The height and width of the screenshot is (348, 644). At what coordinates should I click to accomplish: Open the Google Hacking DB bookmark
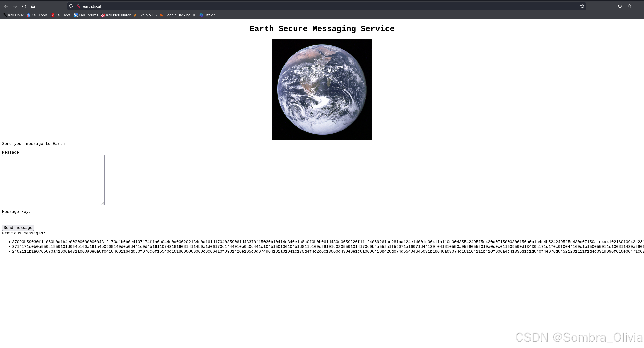[x=178, y=15]
